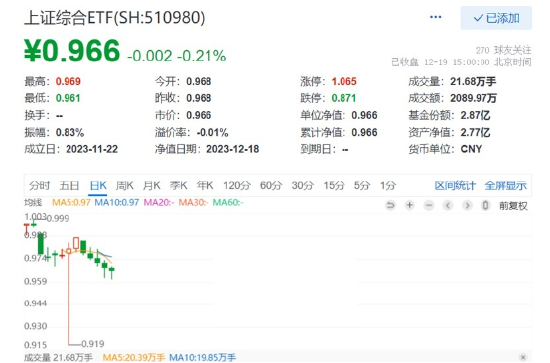Click the 已添加 watchlist button
The image size is (550, 363).
tap(496, 18)
